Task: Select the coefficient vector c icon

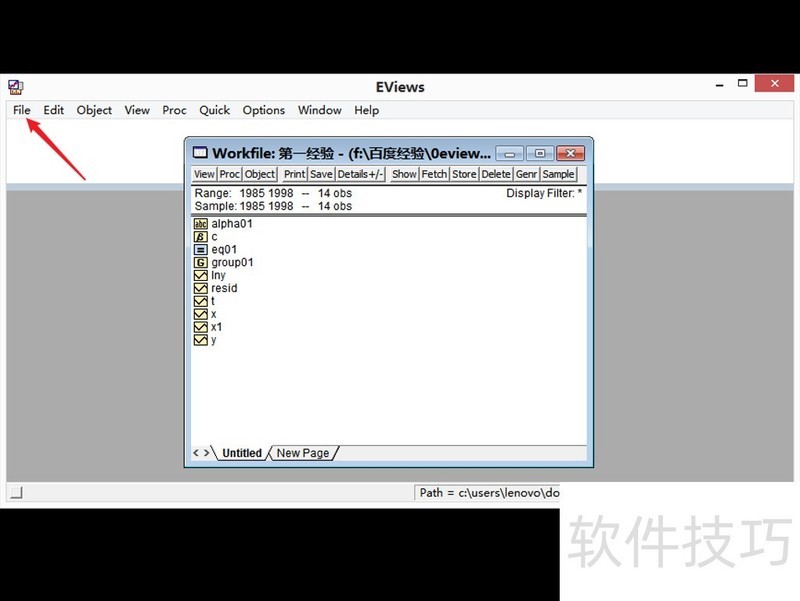Action: (x=201, y=237)
